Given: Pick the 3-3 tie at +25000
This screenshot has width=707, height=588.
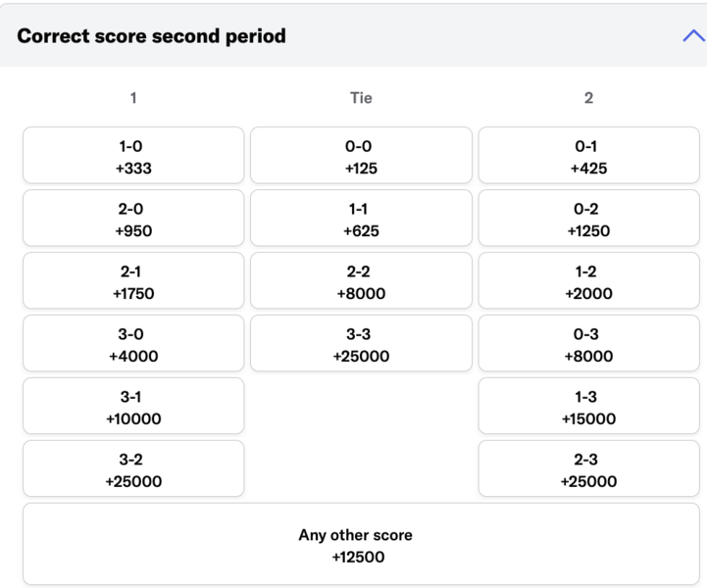Looking at the screenshot, I should pos(361,343).
